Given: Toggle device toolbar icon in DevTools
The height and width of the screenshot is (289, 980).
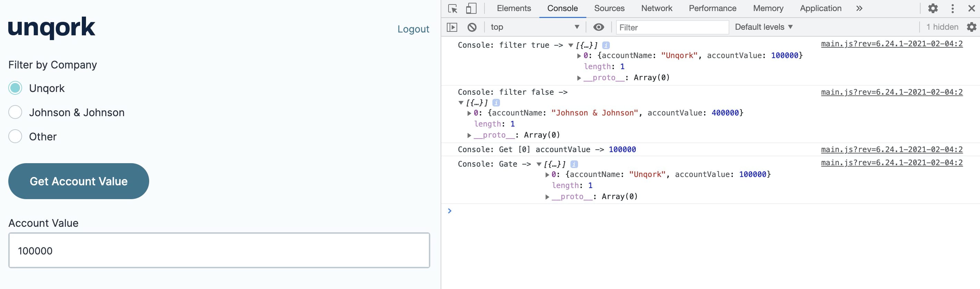Looking at the screenshot, I should 471,8.
